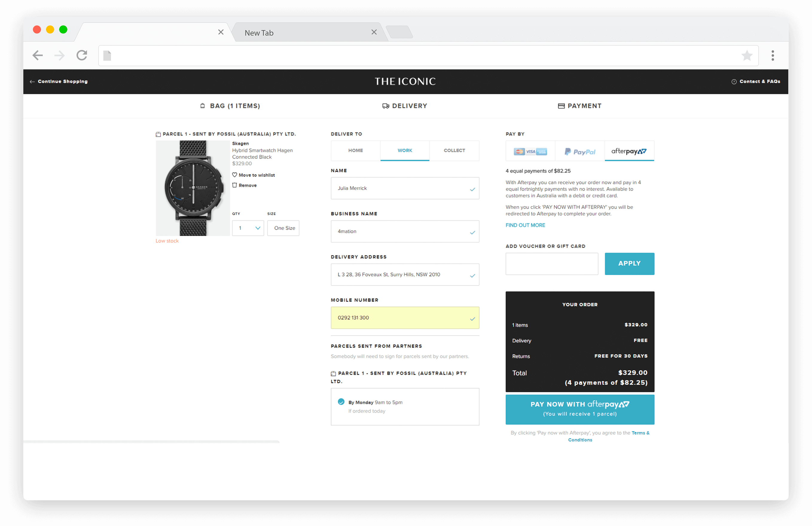Open the quantity dropdown
Image resolution: width=812 pixels, height=526 pixels.
pos(248,228)
